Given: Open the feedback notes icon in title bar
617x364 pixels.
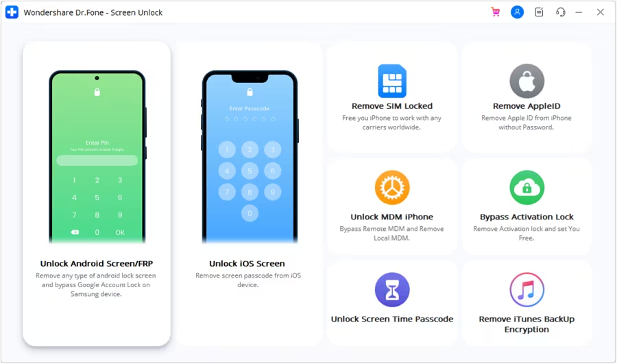Looking at the screenshot, I should pos(539,12).
